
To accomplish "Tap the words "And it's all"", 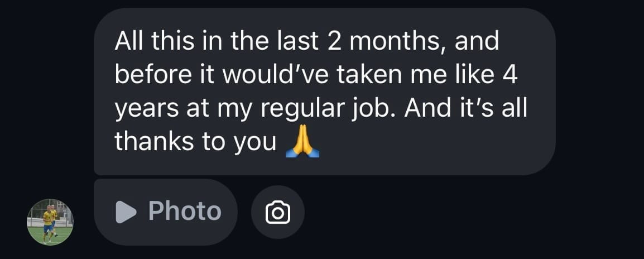I will pyautogui.click(x=465, y=108).
